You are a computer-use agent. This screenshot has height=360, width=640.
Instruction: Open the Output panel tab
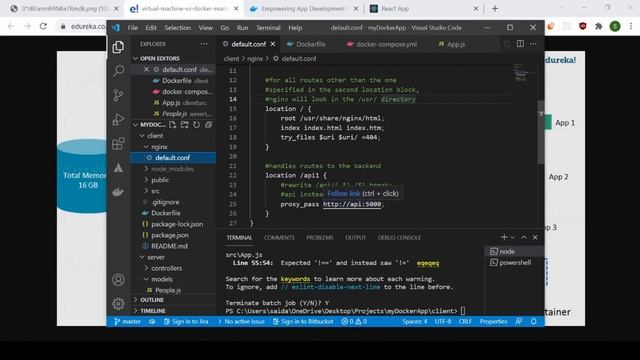356,238
